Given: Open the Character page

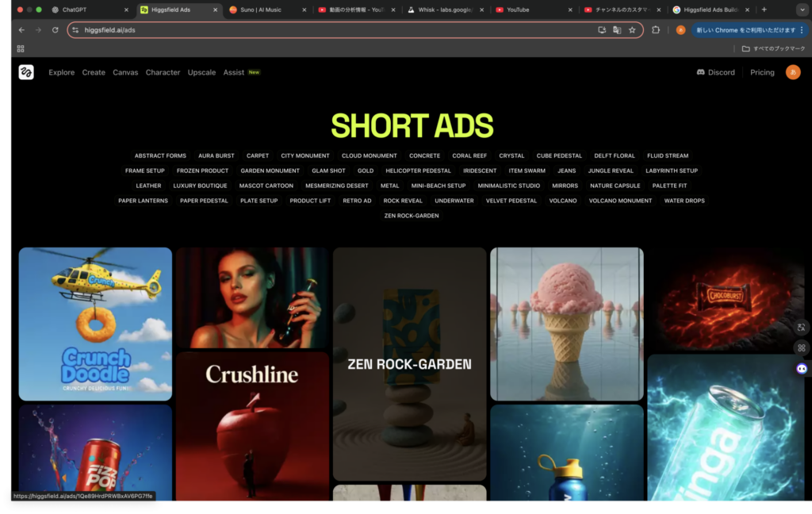Looking at the screenshot, I should 163,72.
